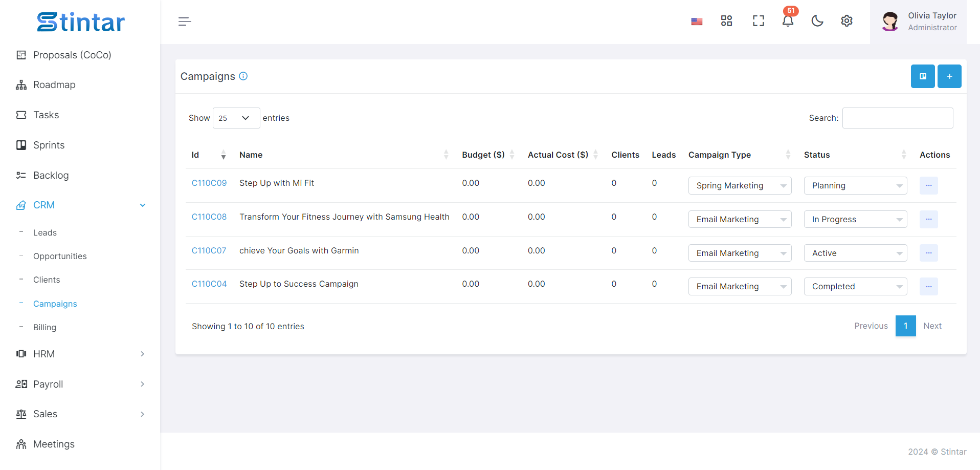Collapse the sidebar with the hamburger icon
The width and height of the screenshot is (980, 470).
coord(185,22)
